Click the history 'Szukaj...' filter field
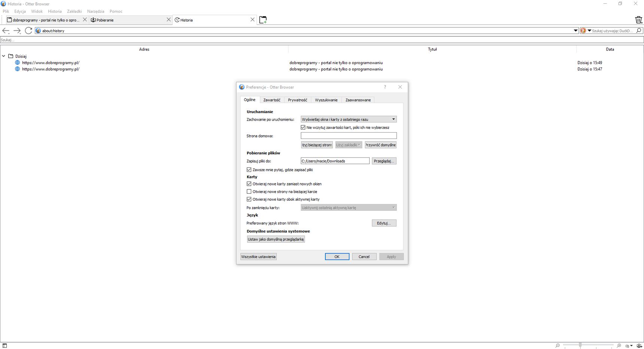The height and width of the screenshot is (349, 644). [322, 40]
